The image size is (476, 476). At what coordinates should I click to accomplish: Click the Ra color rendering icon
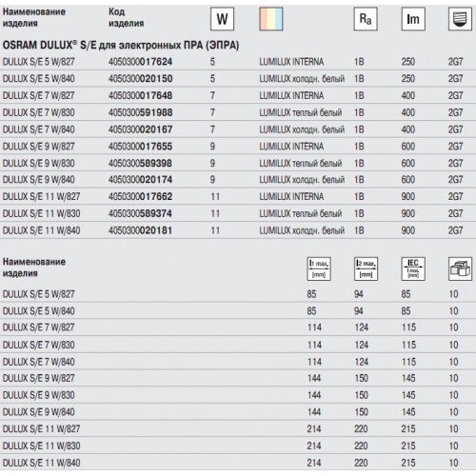[x=366, y=19]
